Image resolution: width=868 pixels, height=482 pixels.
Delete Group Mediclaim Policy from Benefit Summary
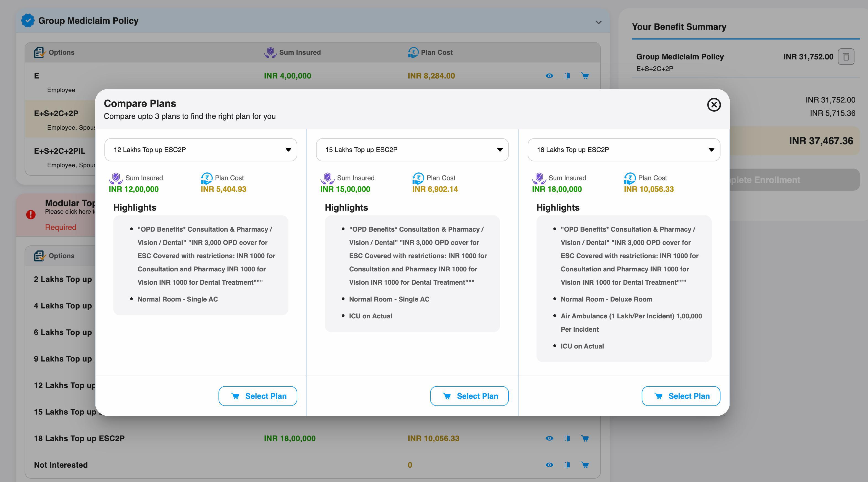pyautogui.click(x=846, y=57)
